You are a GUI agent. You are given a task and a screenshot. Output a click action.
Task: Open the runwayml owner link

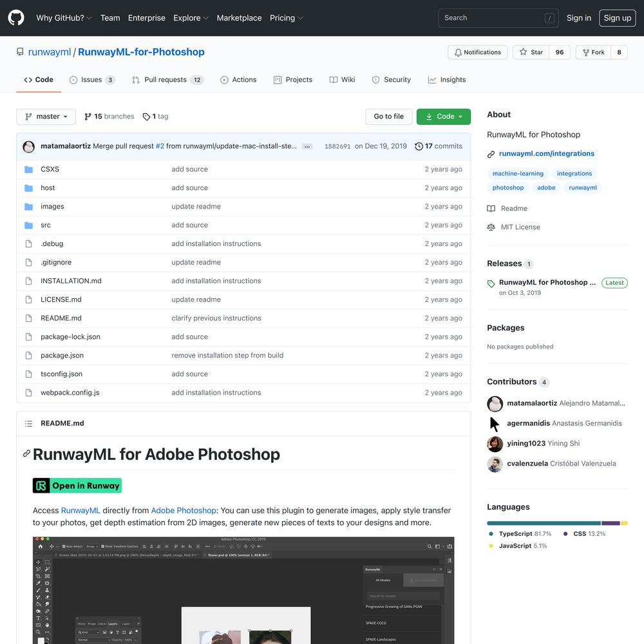pos(50,52)
